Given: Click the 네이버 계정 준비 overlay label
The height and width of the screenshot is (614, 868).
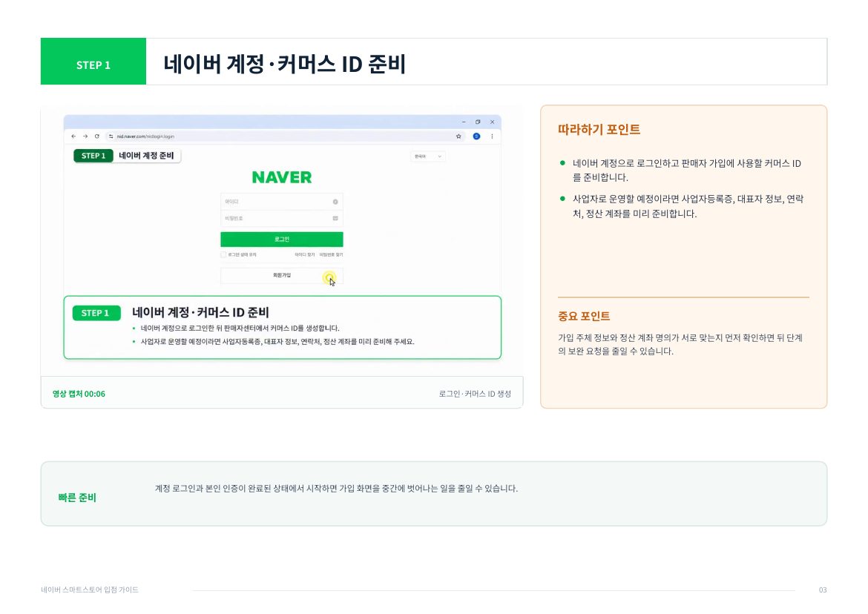Looking at the screenshot, I should [x=146, y=156].
